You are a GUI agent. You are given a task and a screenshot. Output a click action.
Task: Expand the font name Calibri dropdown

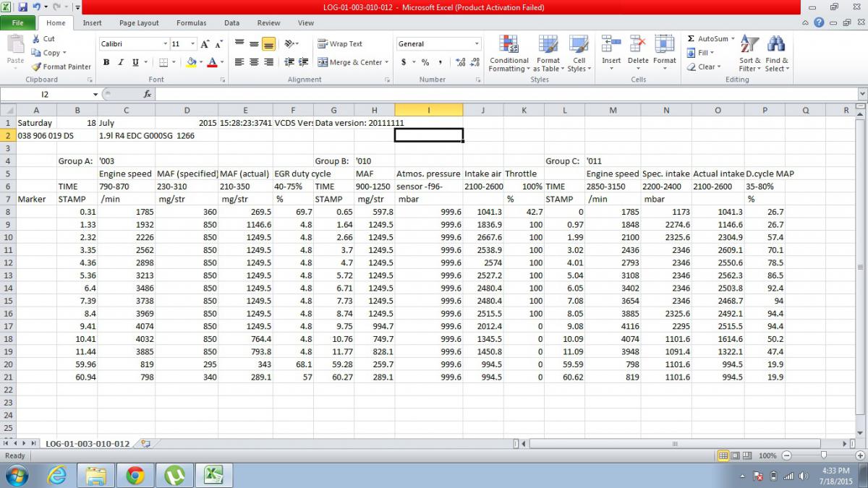coord(163,44)
